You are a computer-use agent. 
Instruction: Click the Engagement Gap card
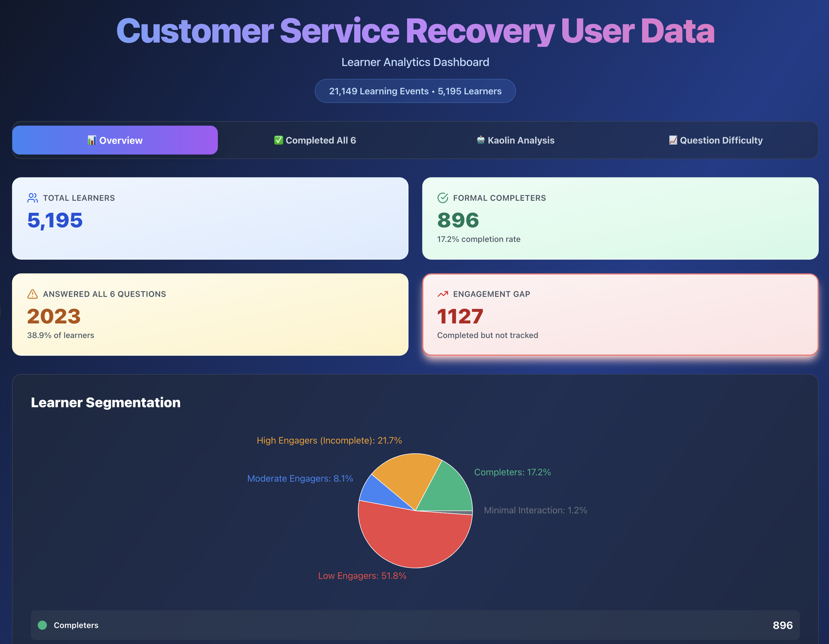tap(620, 315)
